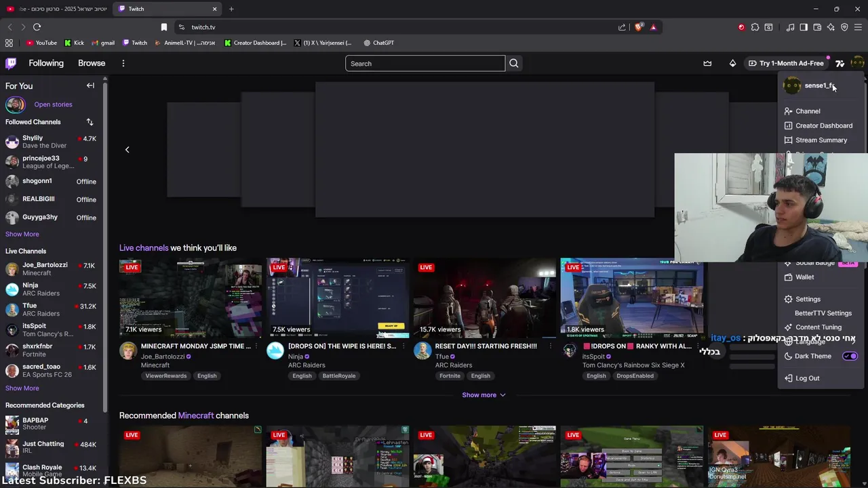Toggle the Dark Theme switch
Viewport: 868px width, 488px height.
[x=850, y=356]
